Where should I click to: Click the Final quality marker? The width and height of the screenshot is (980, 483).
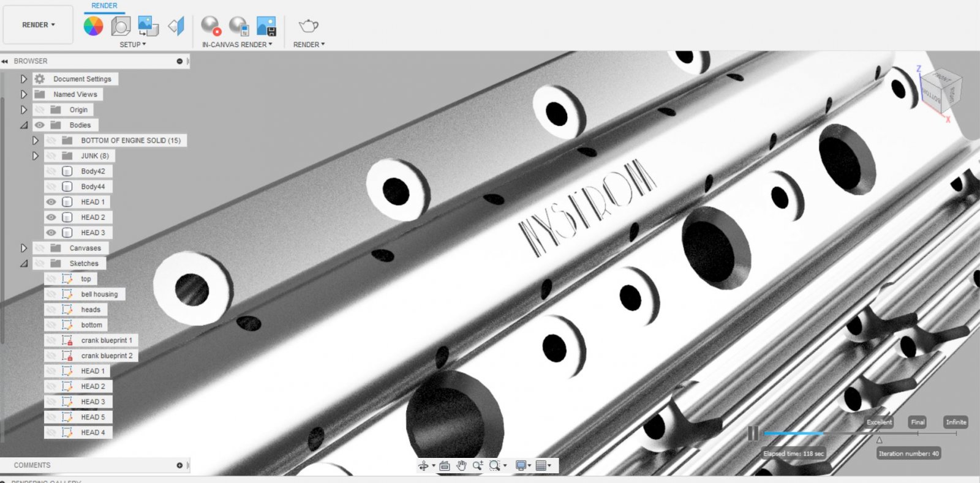(x=918, y=422)
